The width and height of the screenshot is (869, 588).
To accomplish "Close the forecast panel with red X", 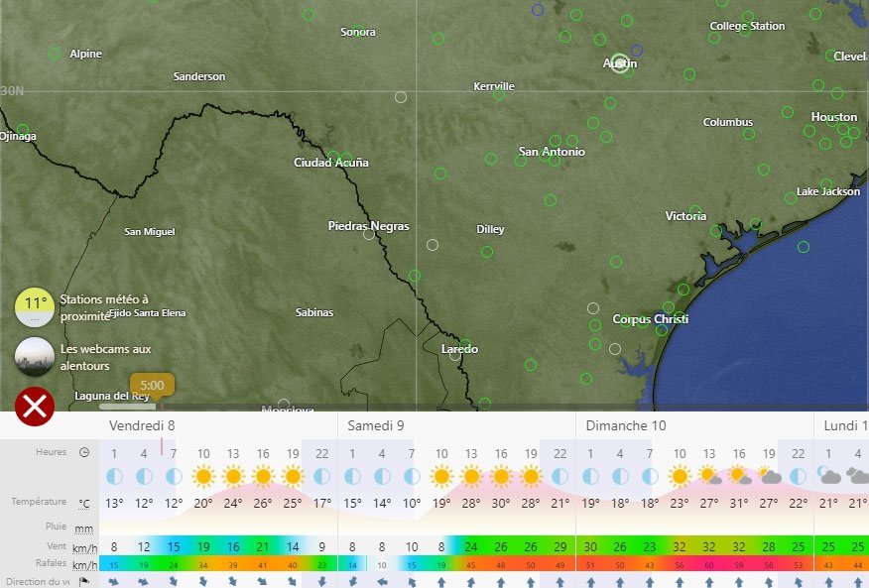I will coord(35,407).
